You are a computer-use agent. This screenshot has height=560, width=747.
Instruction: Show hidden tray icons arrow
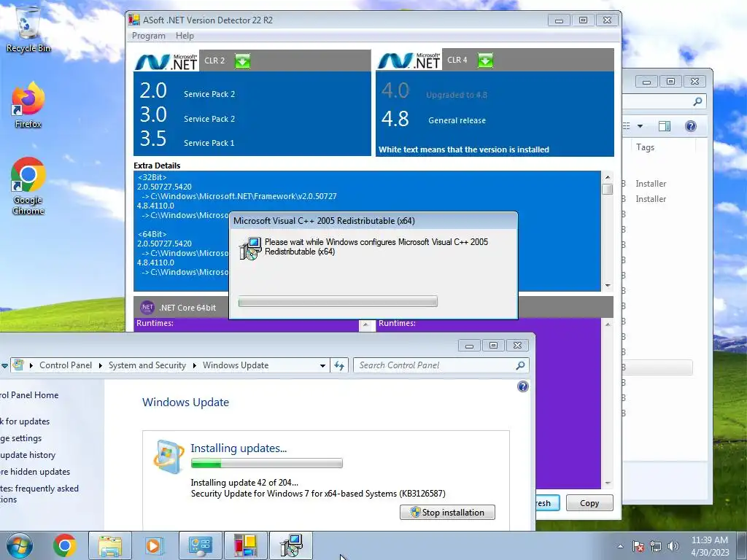[x=620, y=546]
